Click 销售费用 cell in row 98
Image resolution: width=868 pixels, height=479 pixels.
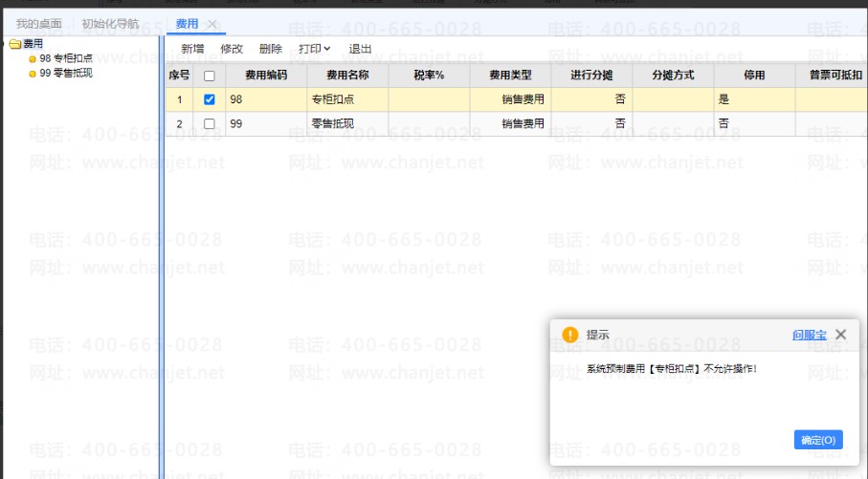click(x=510, y=99)
